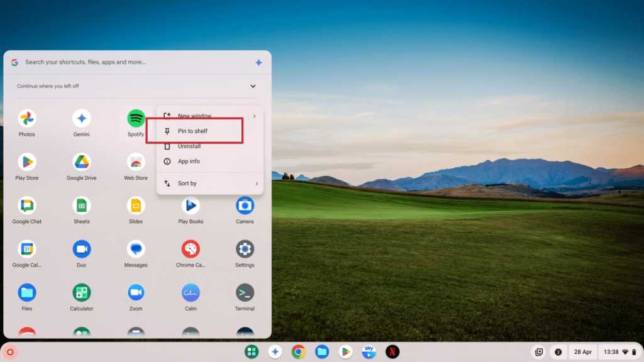The image size is (644, 362).
Task: Open Netflix from the shelf
Action: 392,351
